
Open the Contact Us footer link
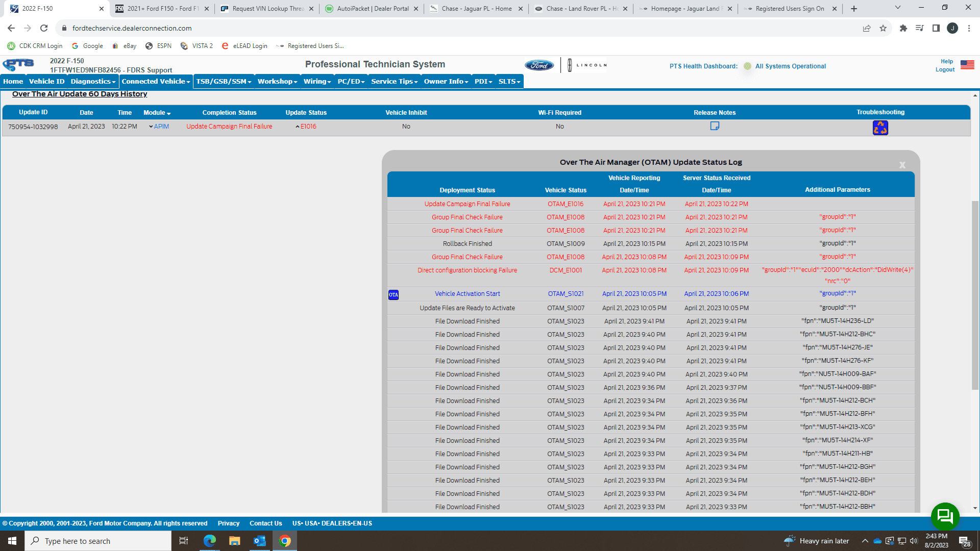265,523
